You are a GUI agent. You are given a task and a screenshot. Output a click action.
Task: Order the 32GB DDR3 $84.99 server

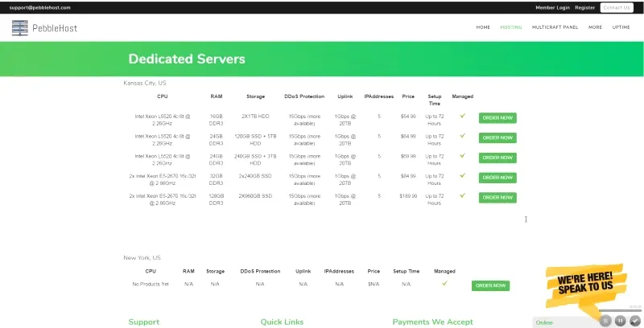click(x=497, y=178)
